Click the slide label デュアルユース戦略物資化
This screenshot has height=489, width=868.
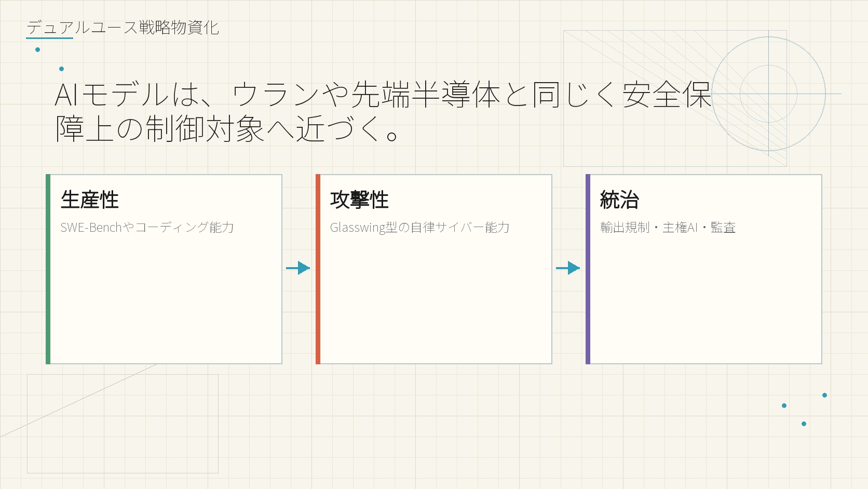[x=123, y=28]
